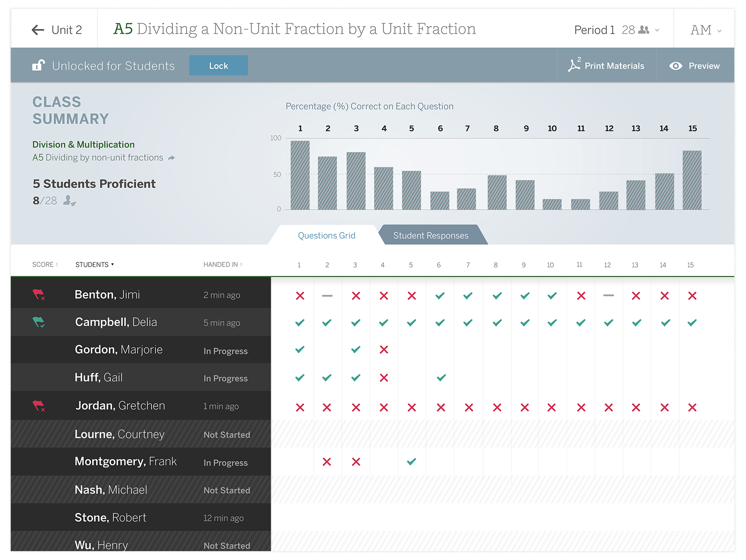Sort by the STUDENTS column
The image size is (746, 560).
coord(95,265)
